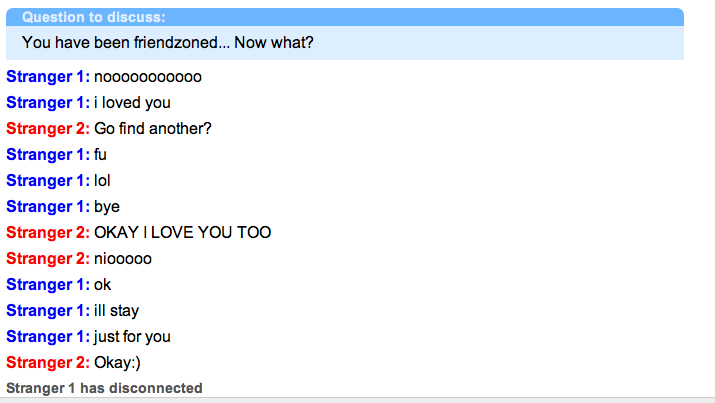Screen dimensions: 715x403
Task: Click Stranger 1's 'ok' reply
Action: [103, 284]
